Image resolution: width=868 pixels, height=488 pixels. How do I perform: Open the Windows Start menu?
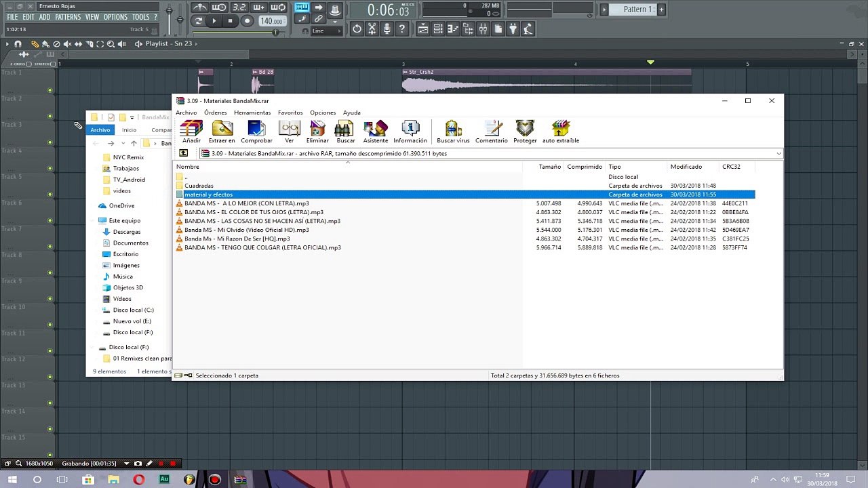tap(12, 479)
